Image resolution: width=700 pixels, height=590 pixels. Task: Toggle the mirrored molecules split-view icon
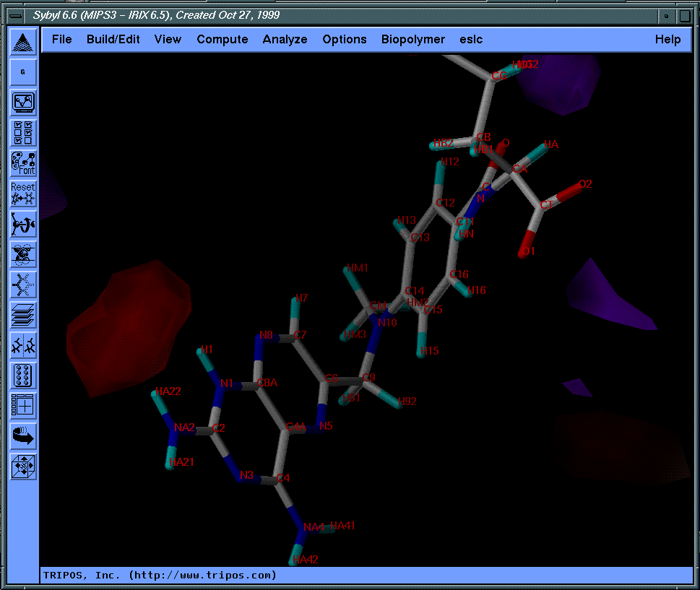coord(24,346)
